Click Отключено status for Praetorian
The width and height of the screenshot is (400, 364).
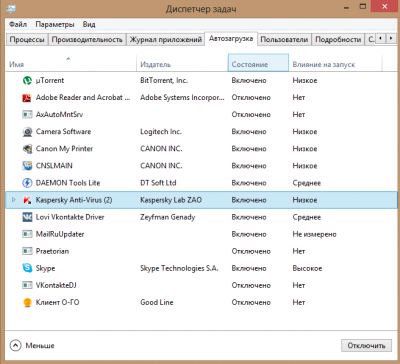[251, 251]
